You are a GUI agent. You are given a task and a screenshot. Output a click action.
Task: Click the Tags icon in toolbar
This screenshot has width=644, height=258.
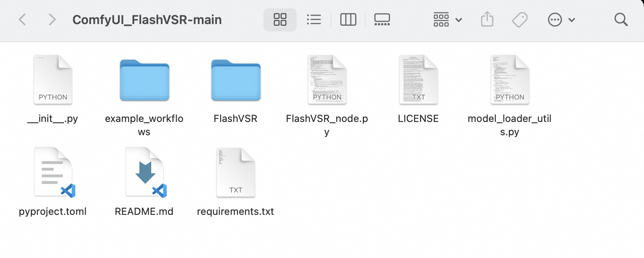pos(519,19)
